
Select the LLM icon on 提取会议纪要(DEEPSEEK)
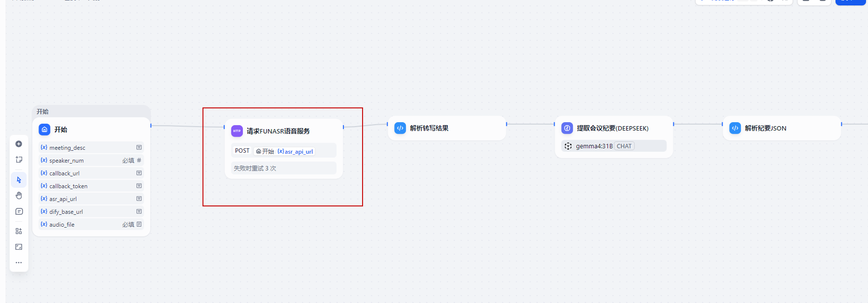click(567, 128)
